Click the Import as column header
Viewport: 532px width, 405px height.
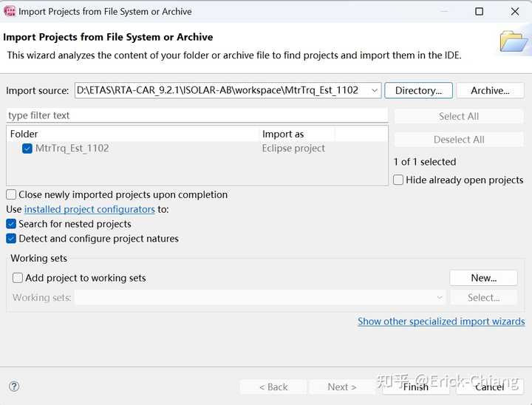click(x=297, y=135)
